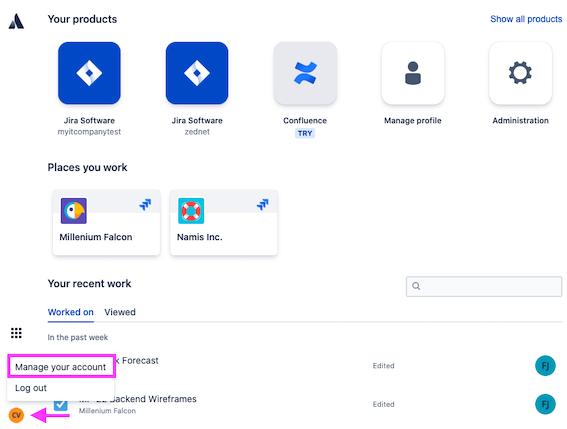The height and width of the screenshot is (429, 567).
Task: Open the Namis Inc. project card
Action: point(223,222)
